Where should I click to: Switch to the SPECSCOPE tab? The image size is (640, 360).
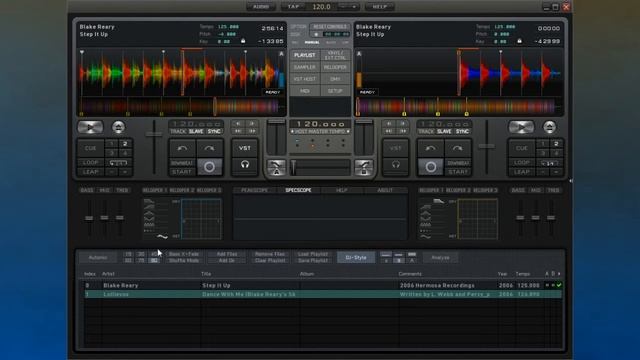coord(298,191)
